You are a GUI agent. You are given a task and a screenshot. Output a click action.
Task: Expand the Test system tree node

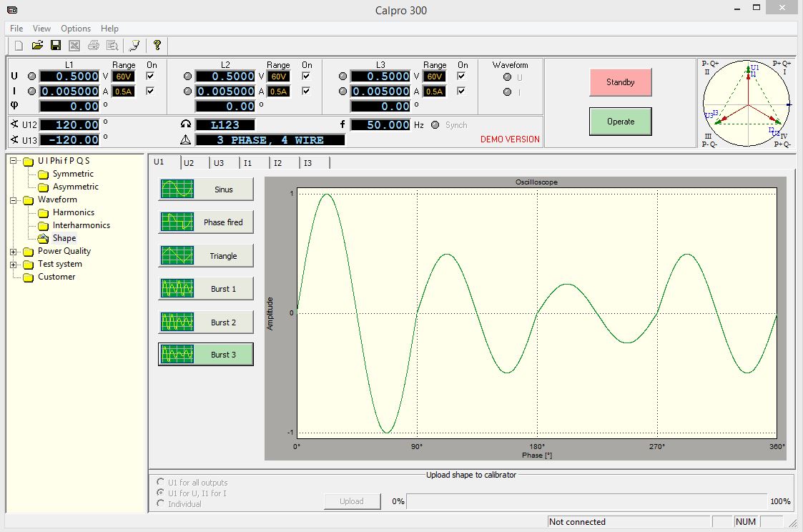click(x=14, y=265)
